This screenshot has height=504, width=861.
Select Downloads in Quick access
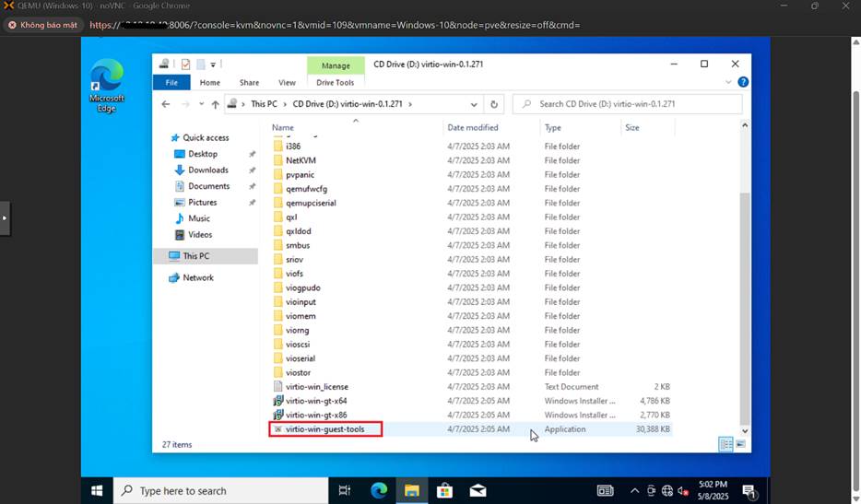[x=207, y=170]
